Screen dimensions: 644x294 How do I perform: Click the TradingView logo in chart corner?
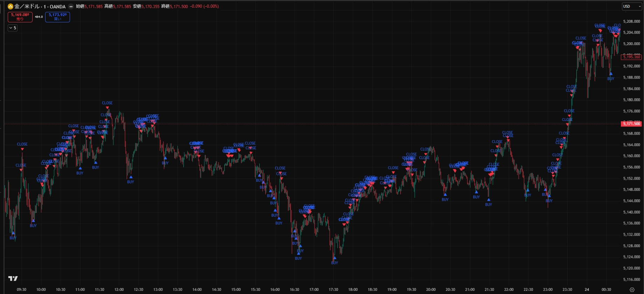coord(13,278)
